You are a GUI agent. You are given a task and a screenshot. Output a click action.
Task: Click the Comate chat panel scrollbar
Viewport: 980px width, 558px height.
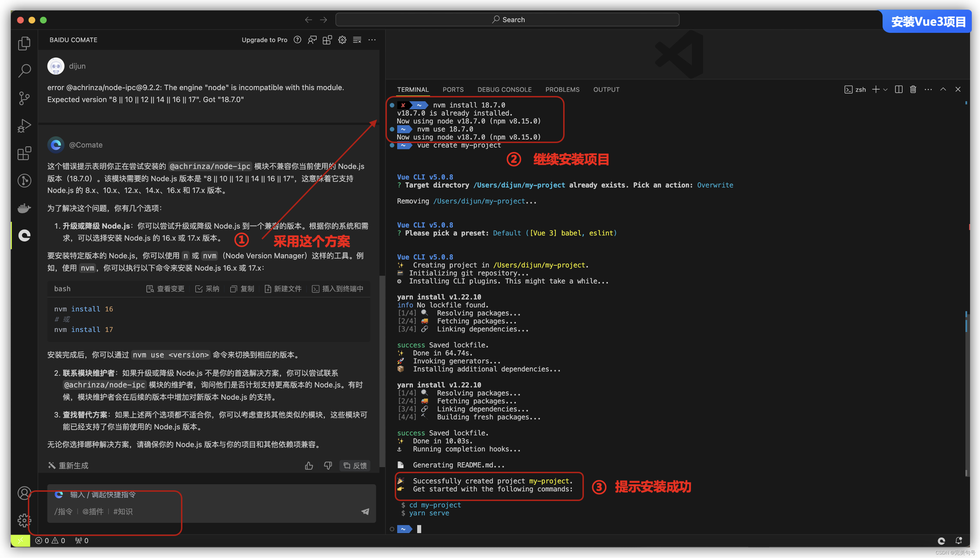tap(382, 371)
